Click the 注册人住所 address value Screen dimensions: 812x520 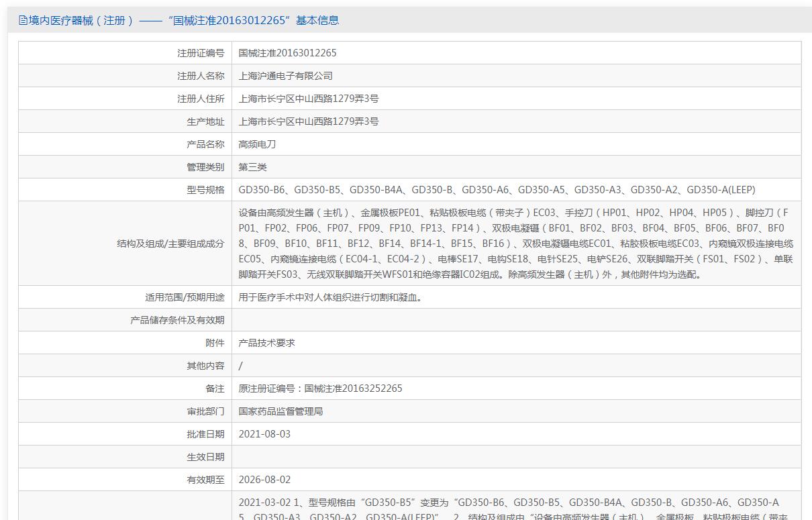tap(309, 99)
